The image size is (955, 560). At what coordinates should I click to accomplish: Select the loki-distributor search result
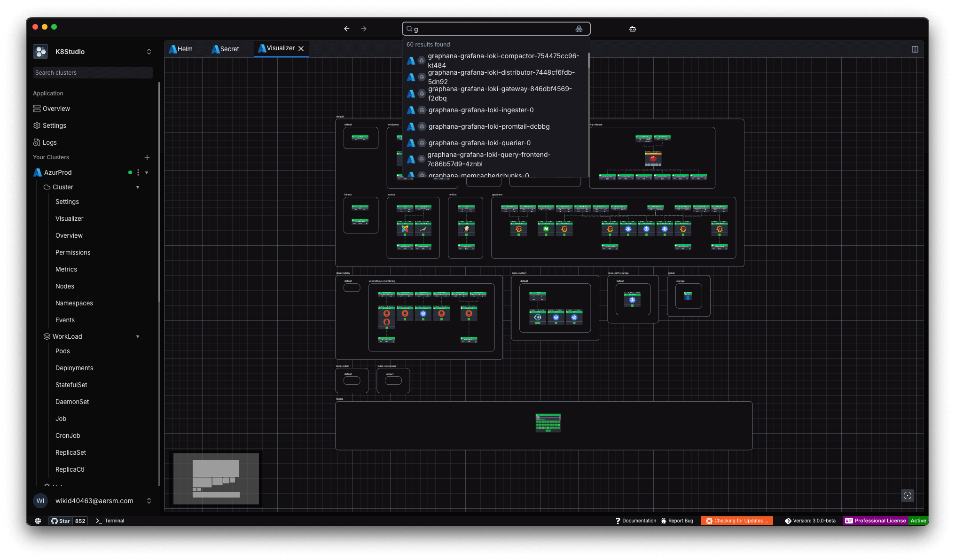(x=496, y=77)
